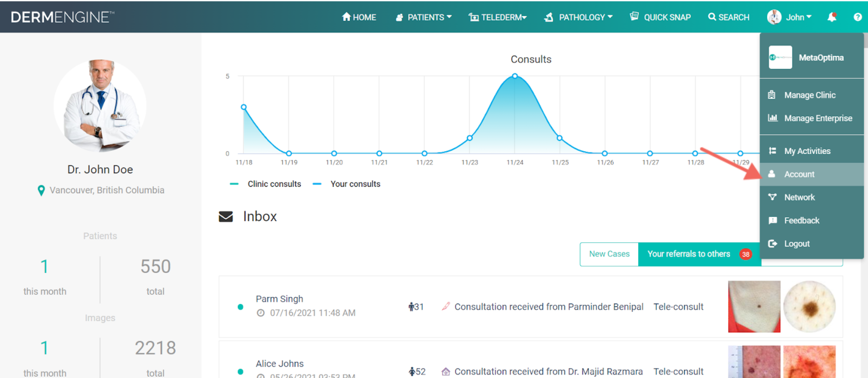Image resolution: width=868 pixels, height=378 pixels.
Task: Click the Patients nav icon
Action: pos(399,18)
